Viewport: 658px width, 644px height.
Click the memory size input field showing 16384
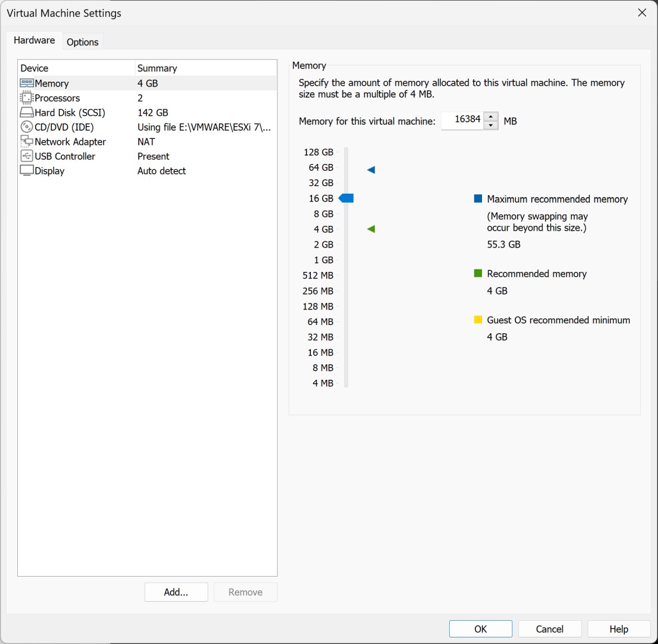pyautogui.click(x=462, y=121)
